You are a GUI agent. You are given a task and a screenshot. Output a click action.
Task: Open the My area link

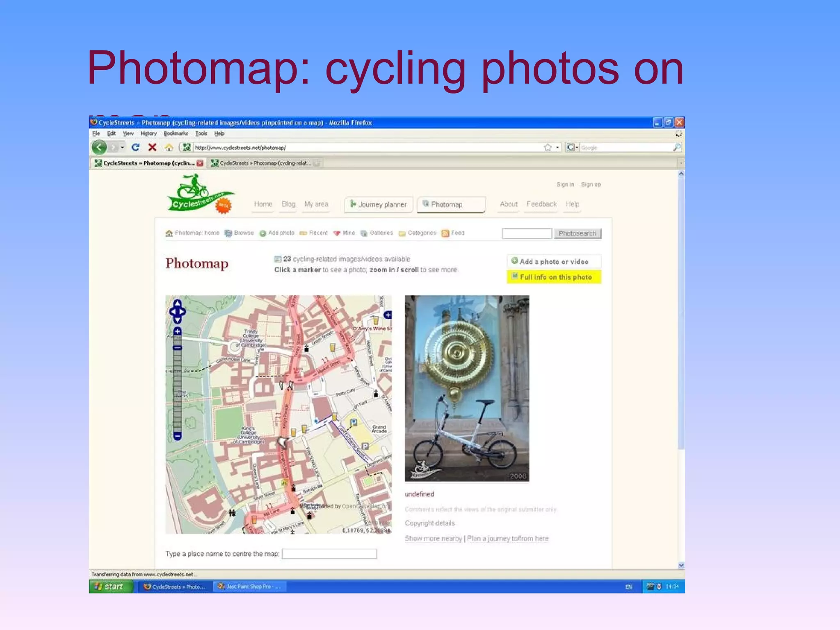(316, 204)
